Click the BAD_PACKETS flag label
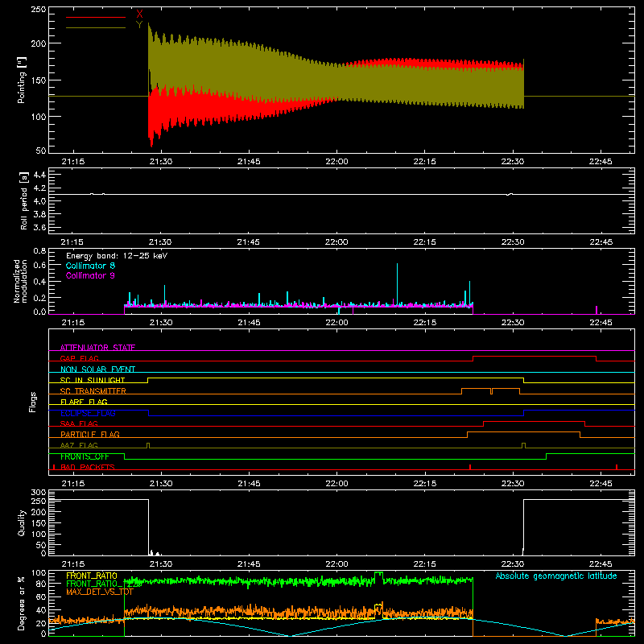The height and width of the screenshot is (644, 644). [x=88, y=467]
